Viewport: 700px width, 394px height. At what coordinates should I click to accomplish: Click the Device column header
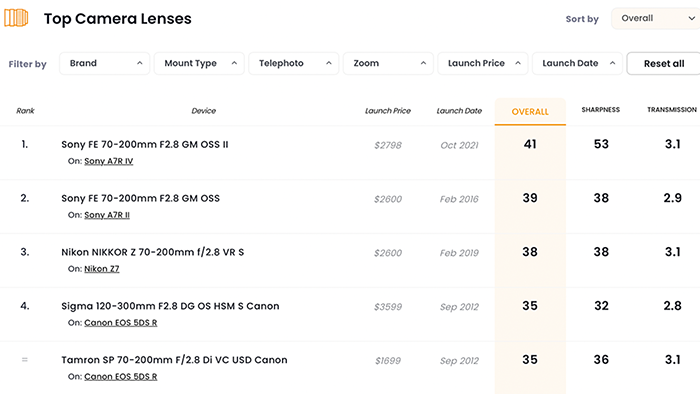(x=204, y=111)
